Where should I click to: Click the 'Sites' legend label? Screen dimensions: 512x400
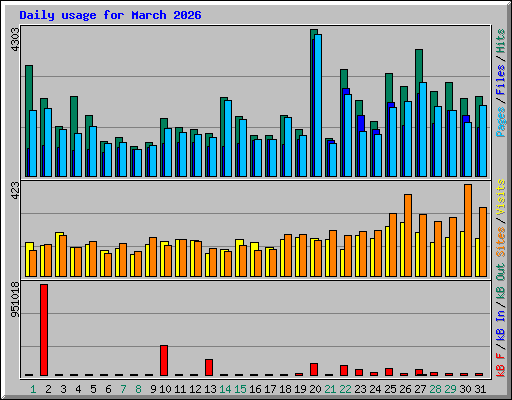point(501,242)
